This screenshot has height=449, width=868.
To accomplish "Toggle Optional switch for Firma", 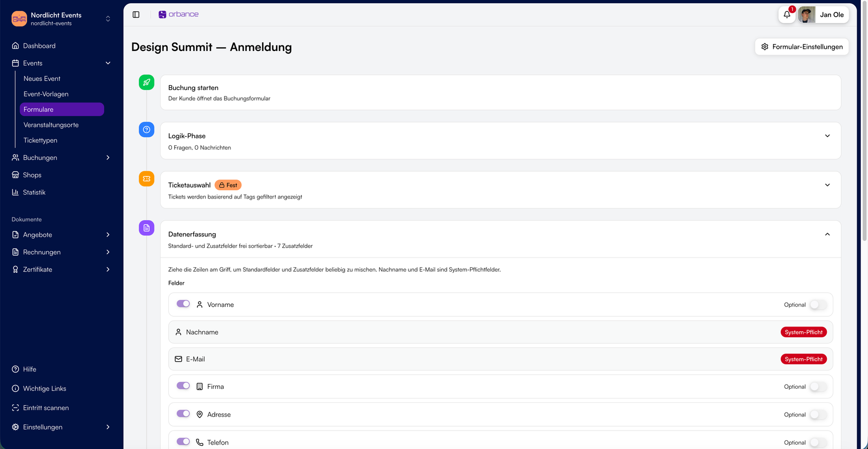I will click(818, 387).
